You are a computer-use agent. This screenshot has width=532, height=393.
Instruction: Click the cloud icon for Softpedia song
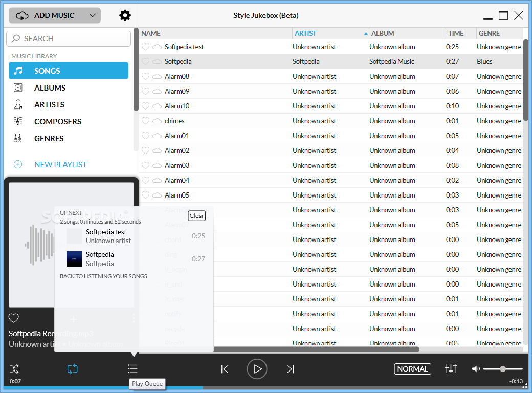coord(157,61)
